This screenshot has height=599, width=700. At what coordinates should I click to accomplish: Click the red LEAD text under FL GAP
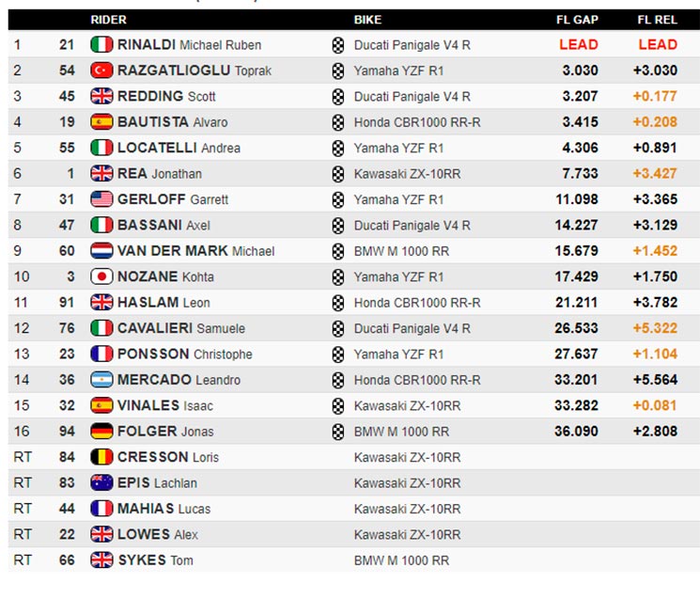coord(579,45)
